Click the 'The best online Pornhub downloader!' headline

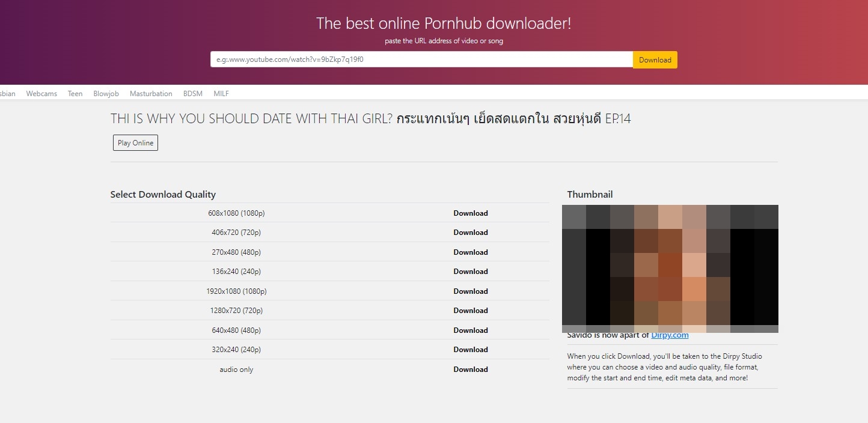[444, 23]
